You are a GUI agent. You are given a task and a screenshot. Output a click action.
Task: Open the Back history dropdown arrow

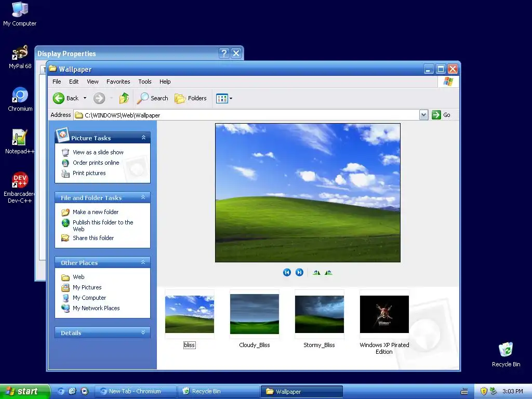[x=85, y=98]
